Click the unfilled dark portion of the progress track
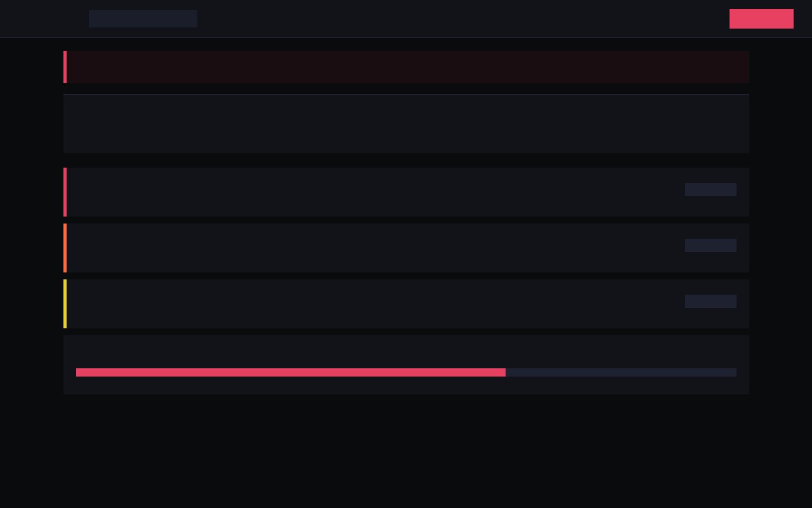Screen dimensions: 812x508 click(x=620, y=372)
